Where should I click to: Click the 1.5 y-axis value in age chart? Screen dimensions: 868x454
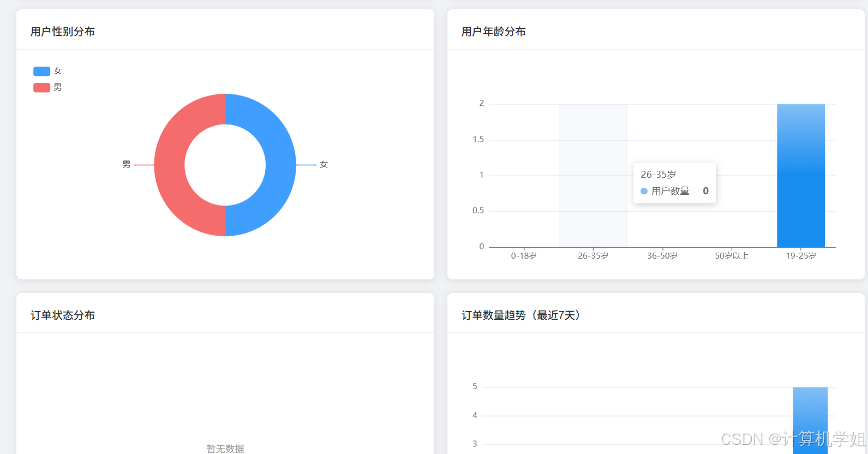click(x=478, y=140)
